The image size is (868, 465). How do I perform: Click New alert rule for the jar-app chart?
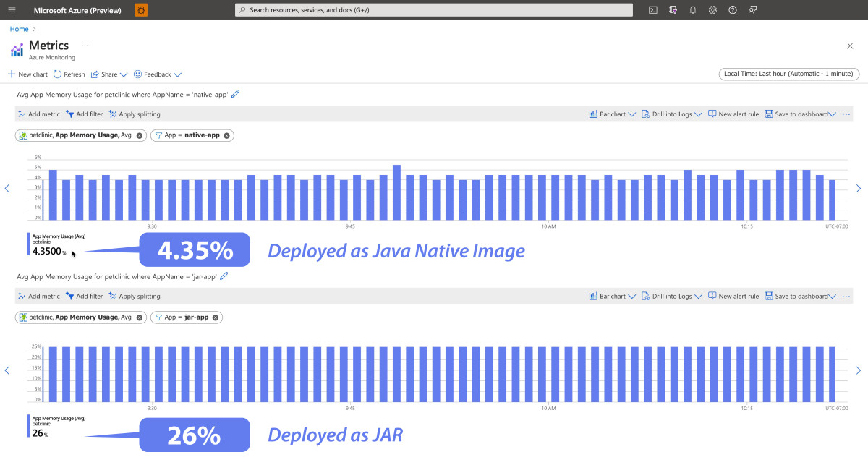point(733,296)
